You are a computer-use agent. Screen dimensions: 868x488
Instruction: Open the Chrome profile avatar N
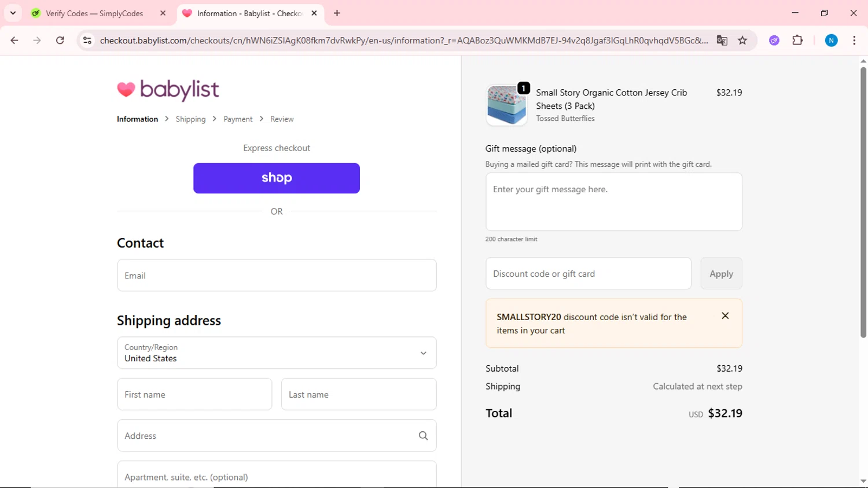831,41
